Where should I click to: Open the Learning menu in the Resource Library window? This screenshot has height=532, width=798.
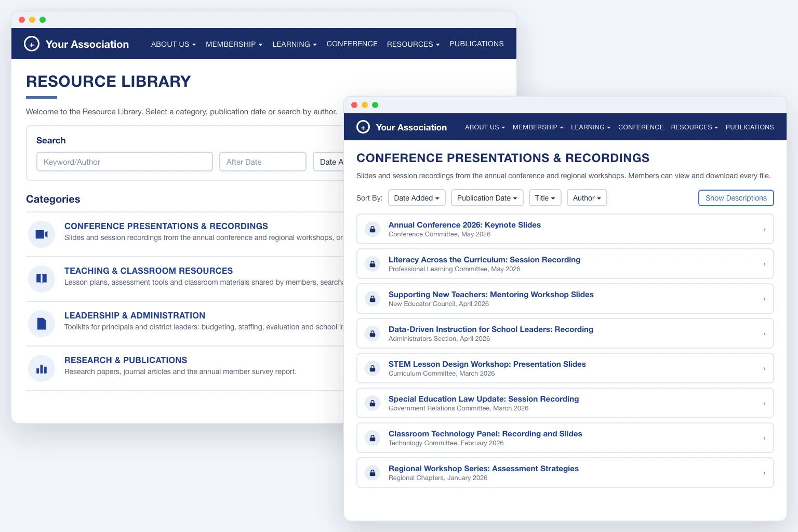pyautogui.click(x=295, y=44)
